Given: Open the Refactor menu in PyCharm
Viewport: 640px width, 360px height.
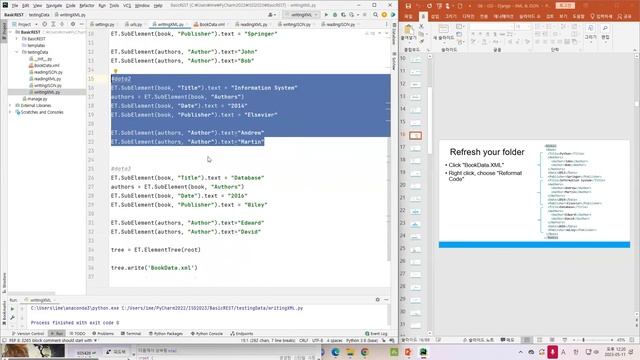Looking at the screenshot, I should 87,6.
